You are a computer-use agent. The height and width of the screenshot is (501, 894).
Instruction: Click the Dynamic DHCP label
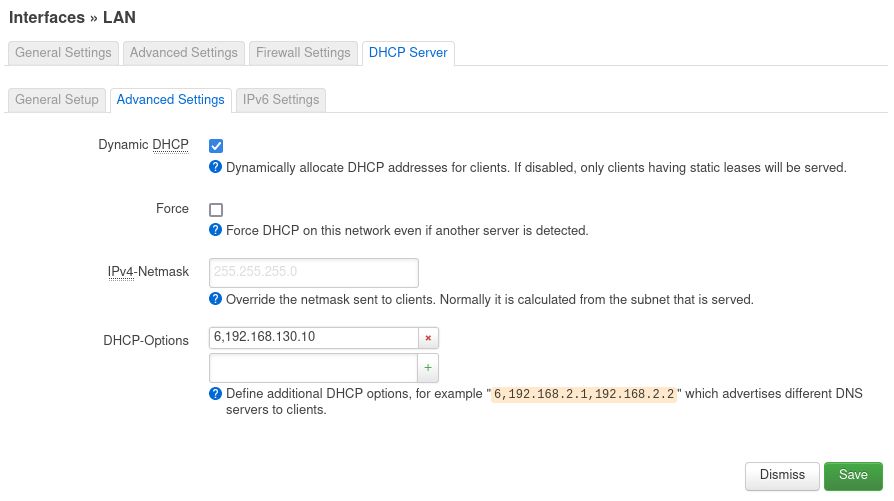point(143,145)
